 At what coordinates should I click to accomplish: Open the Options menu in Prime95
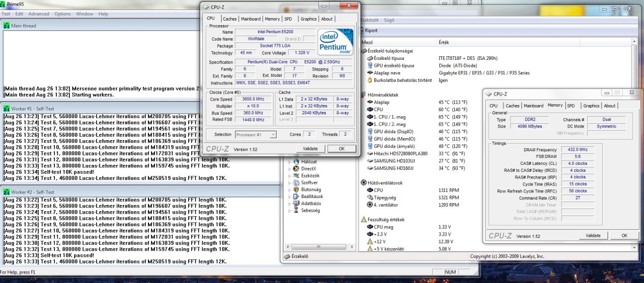click(x=62, y=14)
